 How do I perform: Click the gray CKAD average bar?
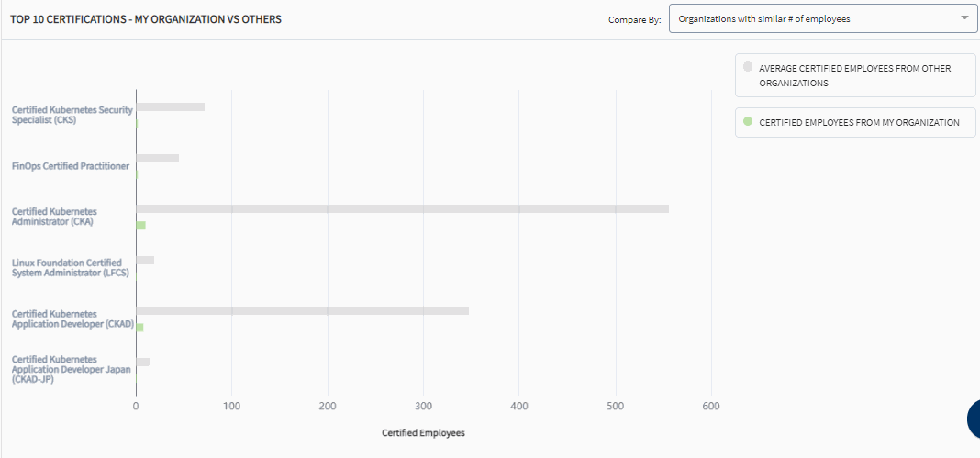click(303, 310)
